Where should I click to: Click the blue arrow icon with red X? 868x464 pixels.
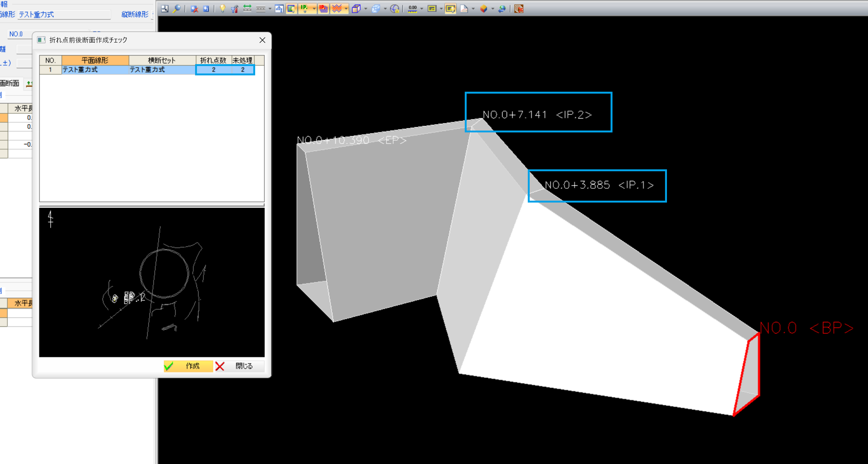point(194,9)
